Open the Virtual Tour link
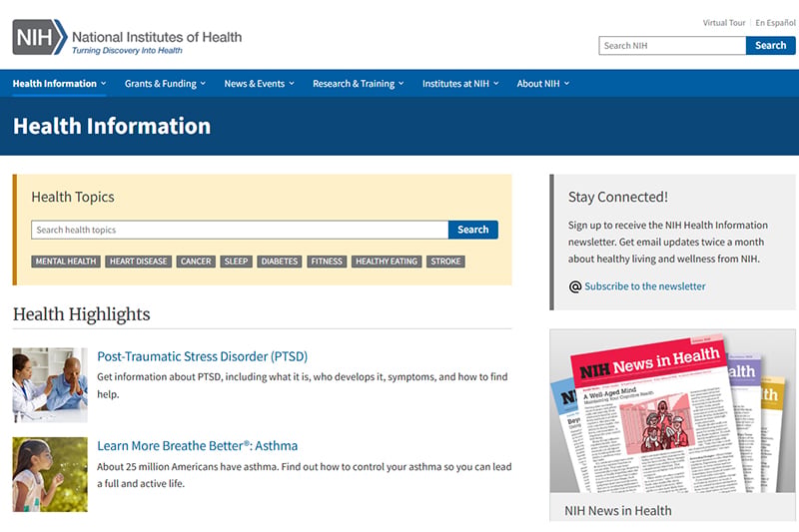 [723, 23]
